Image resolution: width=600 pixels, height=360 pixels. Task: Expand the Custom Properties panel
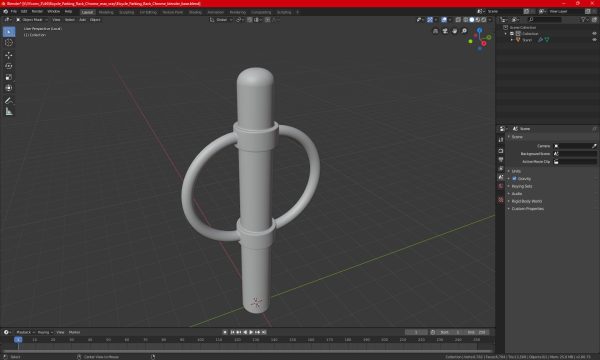pyautogui.click(x=527, y=209)
